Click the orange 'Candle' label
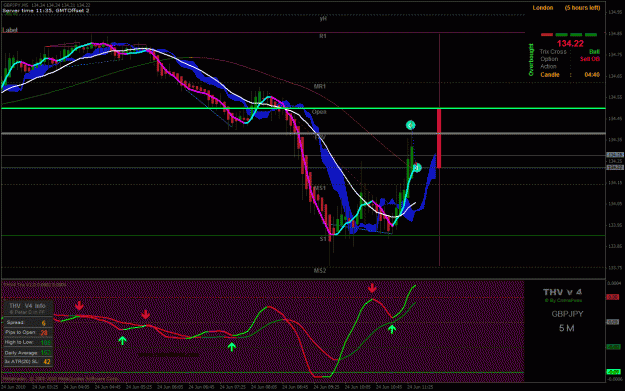Screen dimensions: 625x391 (x=550, y=75)
